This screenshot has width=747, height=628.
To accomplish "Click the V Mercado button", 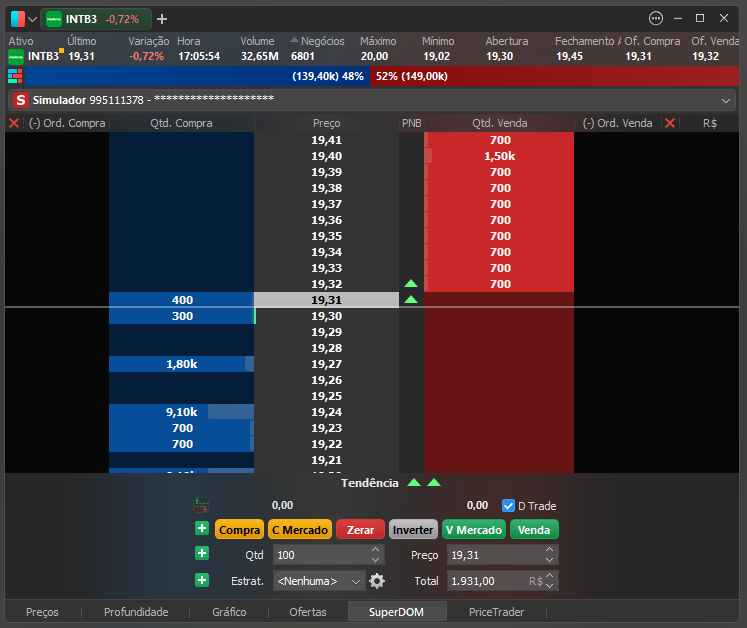I will coord(474,530).
